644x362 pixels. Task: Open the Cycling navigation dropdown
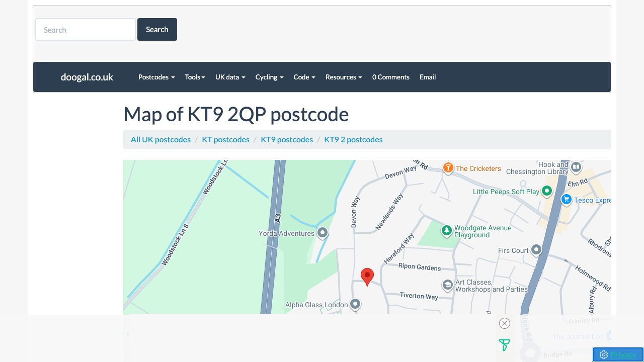[x=269, y=77]
